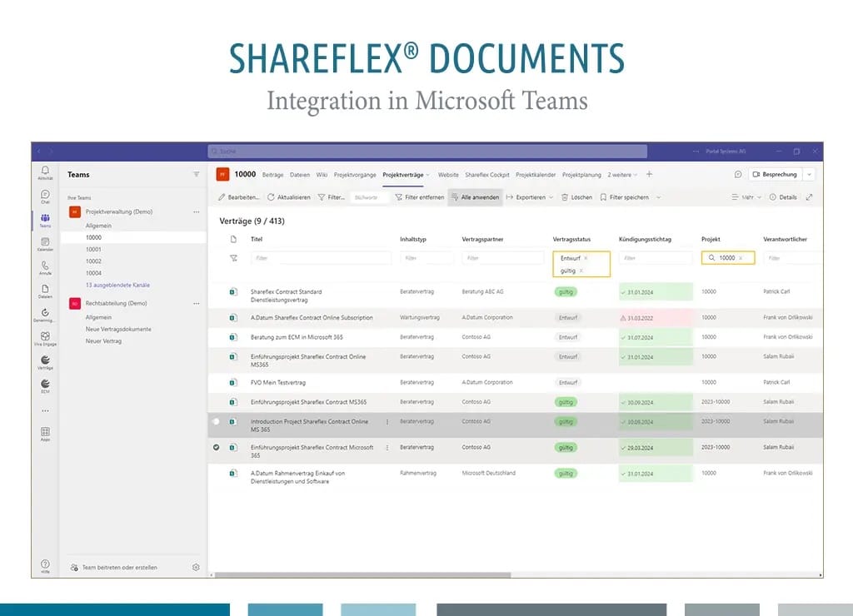Open the Kalender icon
The image size is (853, 616).
[43, 240]
